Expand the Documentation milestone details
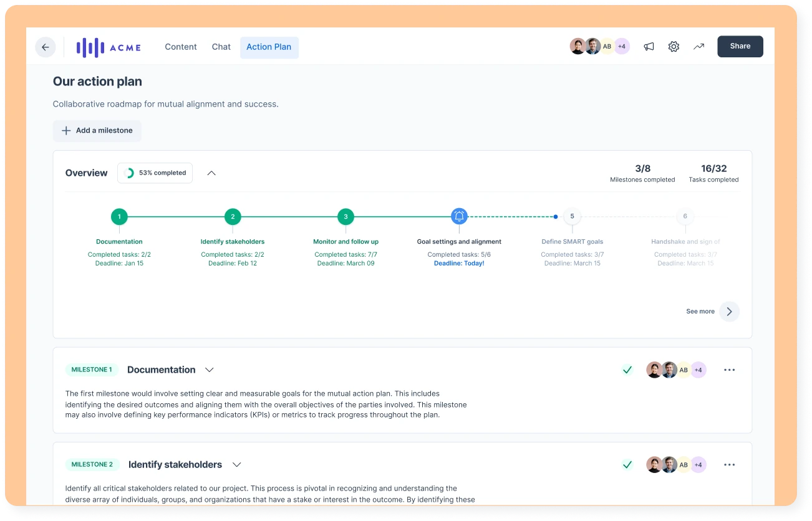Screen dimensions: 812x521 pos(209,370)
